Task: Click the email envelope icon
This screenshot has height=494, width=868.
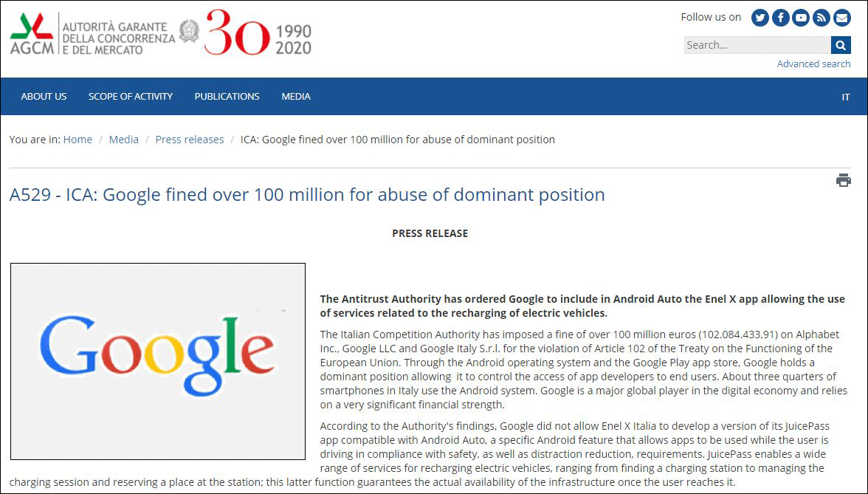Action: tap(841, 18)
